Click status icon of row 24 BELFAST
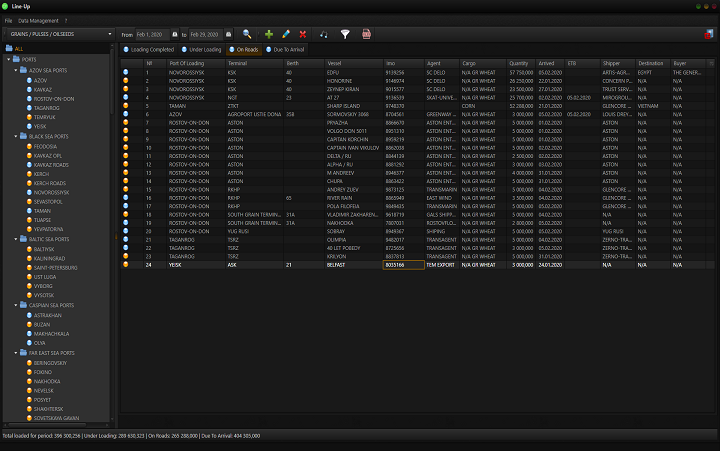720x451 pixels. tap(126, 265)
